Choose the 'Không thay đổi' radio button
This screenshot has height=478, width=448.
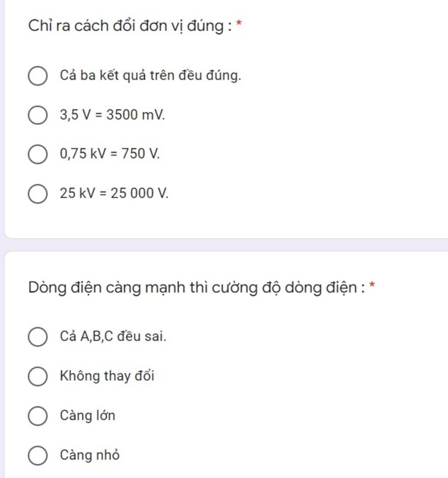tap(38, 377)
